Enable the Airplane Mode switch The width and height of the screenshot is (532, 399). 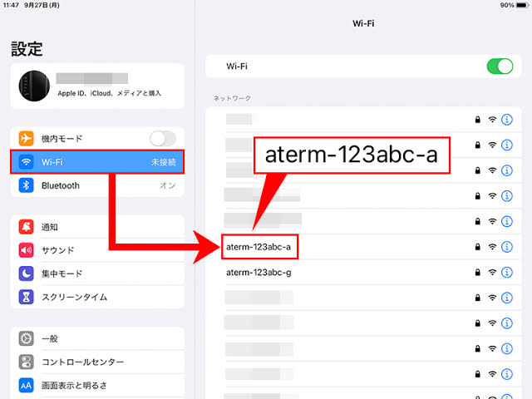tap(163, 138)
